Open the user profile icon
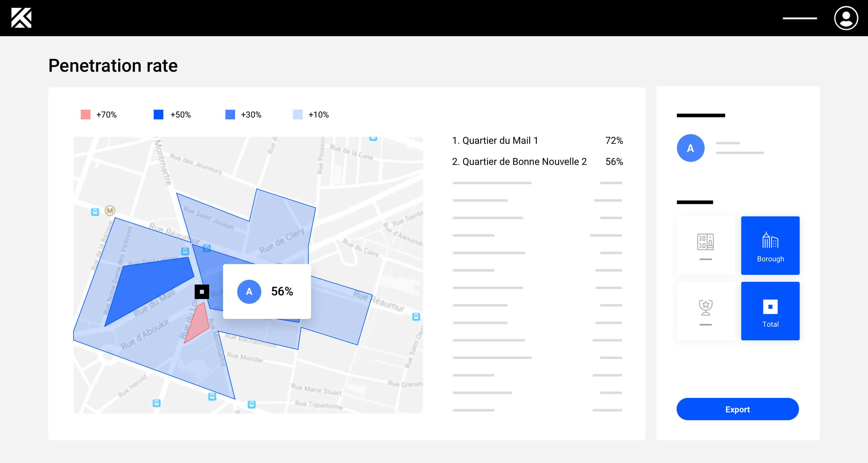 pos(846,18)
